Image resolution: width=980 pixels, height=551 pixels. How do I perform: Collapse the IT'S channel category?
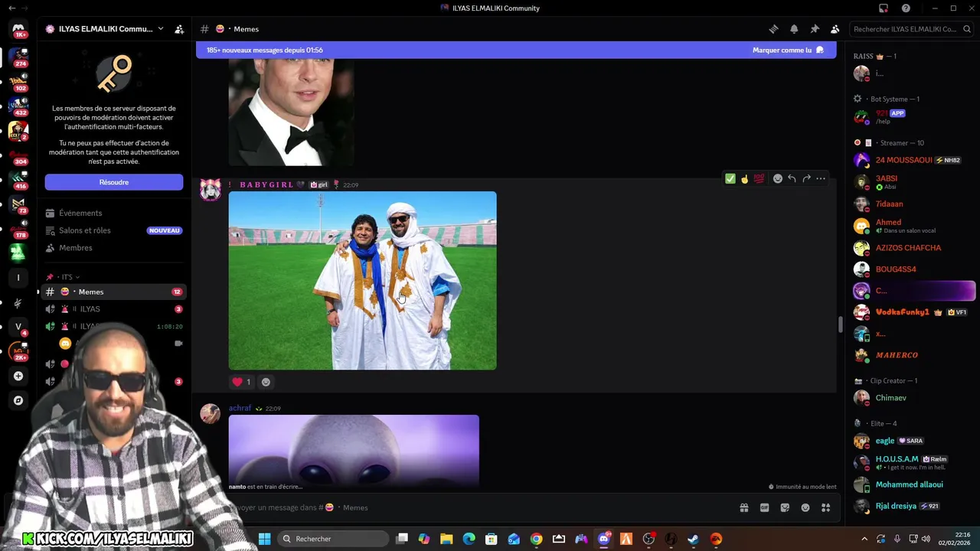coord(63,277)
